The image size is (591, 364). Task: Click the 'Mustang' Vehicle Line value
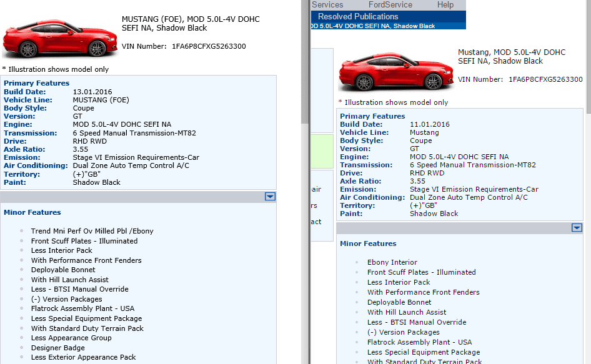pyautogui.click(x=424, y=132)
